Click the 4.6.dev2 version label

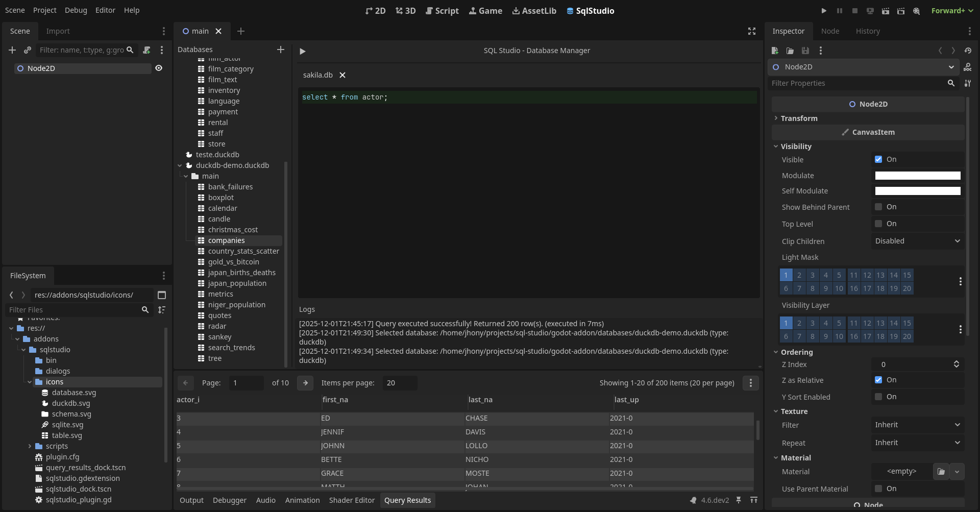click(x=715, y=500)
